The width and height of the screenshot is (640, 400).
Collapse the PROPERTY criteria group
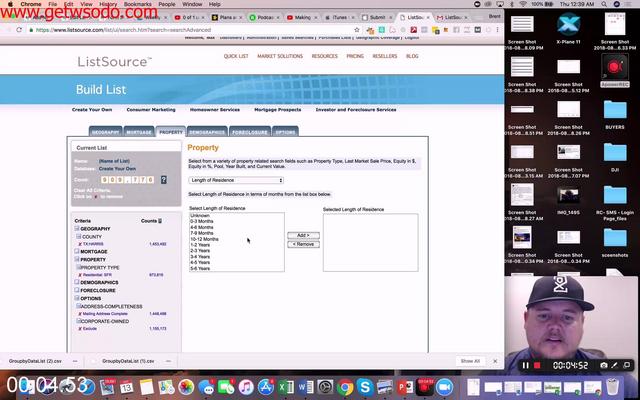[77, 259]
